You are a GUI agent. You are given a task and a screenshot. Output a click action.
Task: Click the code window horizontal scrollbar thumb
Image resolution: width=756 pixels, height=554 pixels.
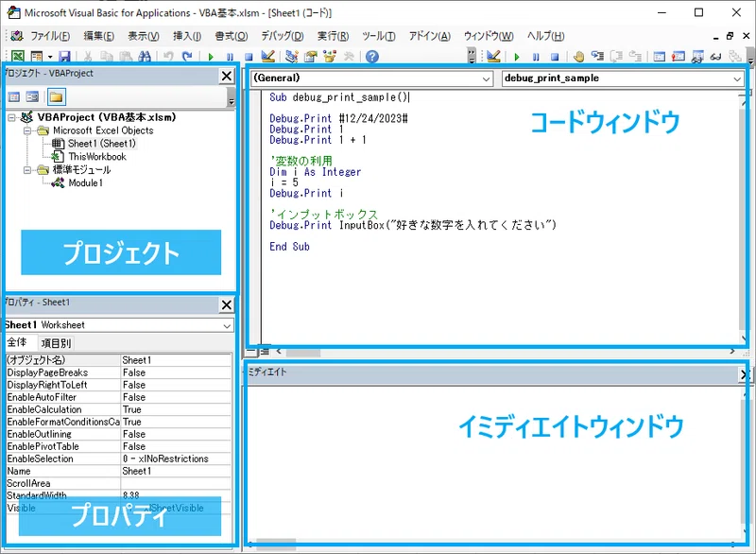coord(303,352)
